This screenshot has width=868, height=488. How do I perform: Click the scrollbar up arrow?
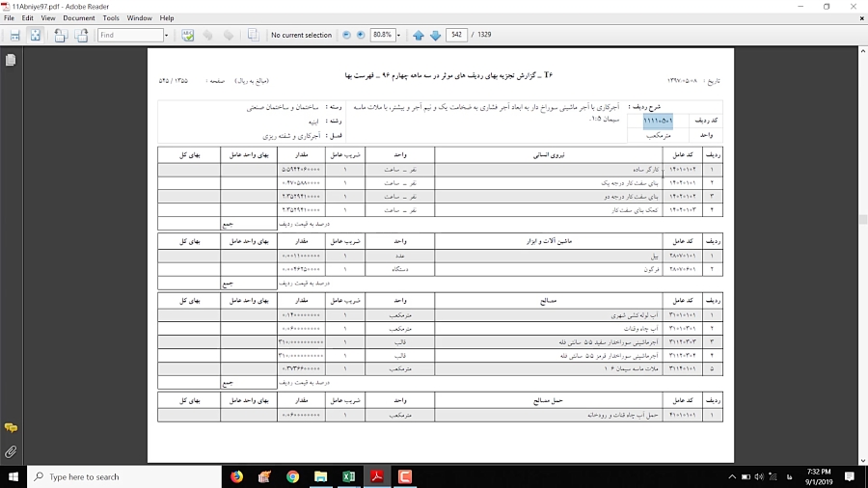tap(862, 51)
